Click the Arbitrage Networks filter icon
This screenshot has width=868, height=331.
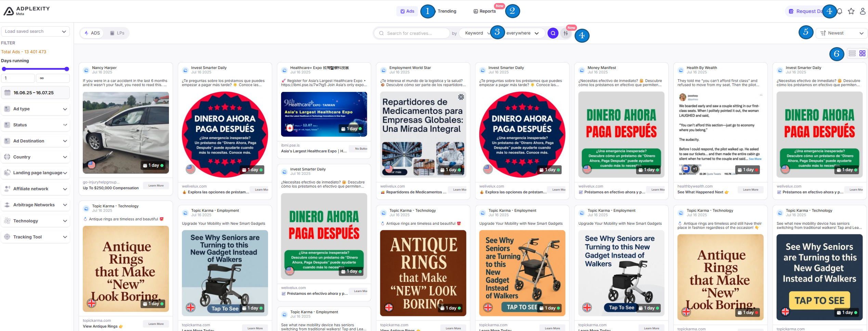tap(7, 205)
